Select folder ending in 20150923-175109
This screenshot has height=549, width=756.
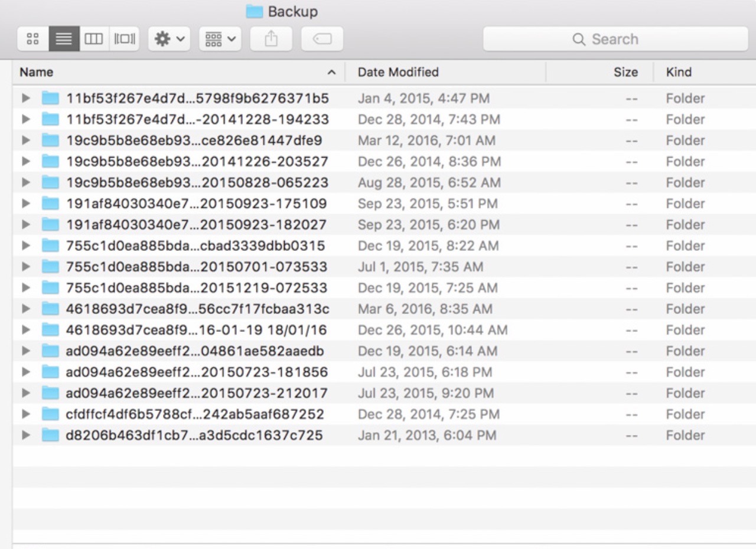[196, 204]
